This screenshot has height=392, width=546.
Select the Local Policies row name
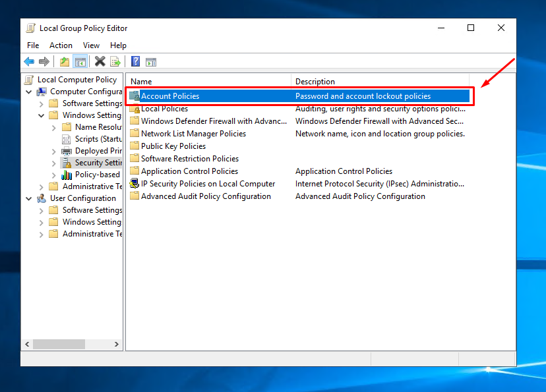click(164, 109)
